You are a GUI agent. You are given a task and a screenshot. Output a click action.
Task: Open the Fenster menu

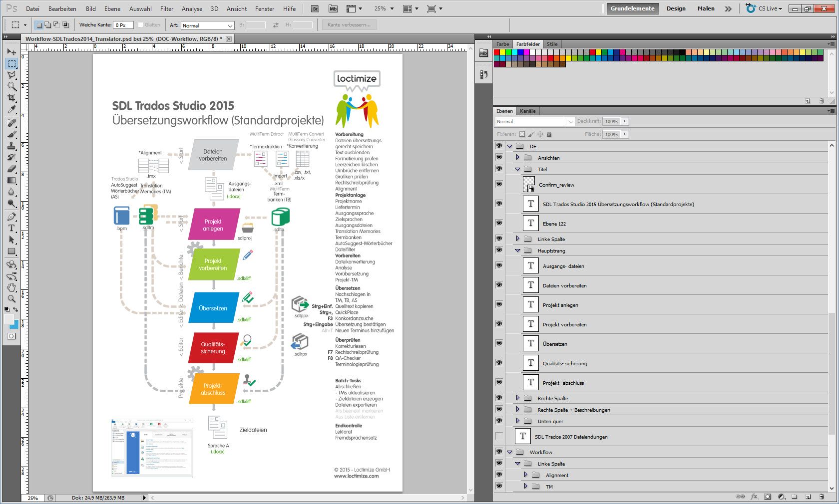pos(265,8)
